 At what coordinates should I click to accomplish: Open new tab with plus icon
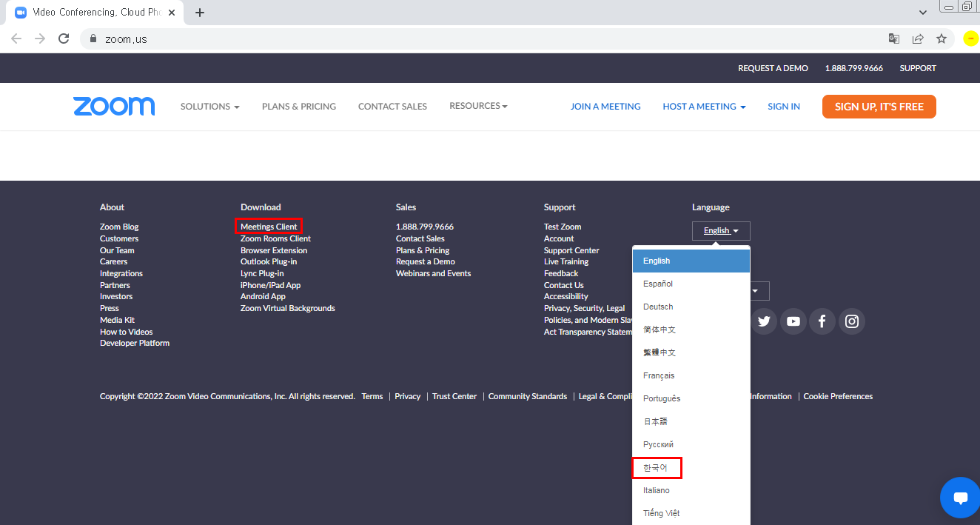point(200,13)
